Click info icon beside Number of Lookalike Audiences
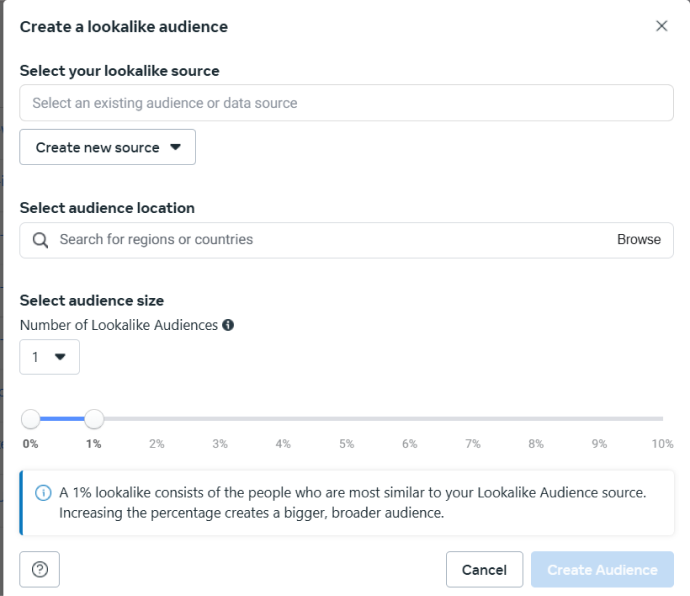Image resolution: width=690 pixels, height=596 pixels. (228, 325)
